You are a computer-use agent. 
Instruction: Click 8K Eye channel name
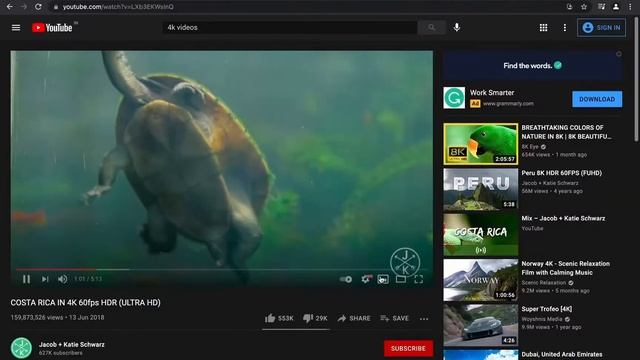click(530, 147)
